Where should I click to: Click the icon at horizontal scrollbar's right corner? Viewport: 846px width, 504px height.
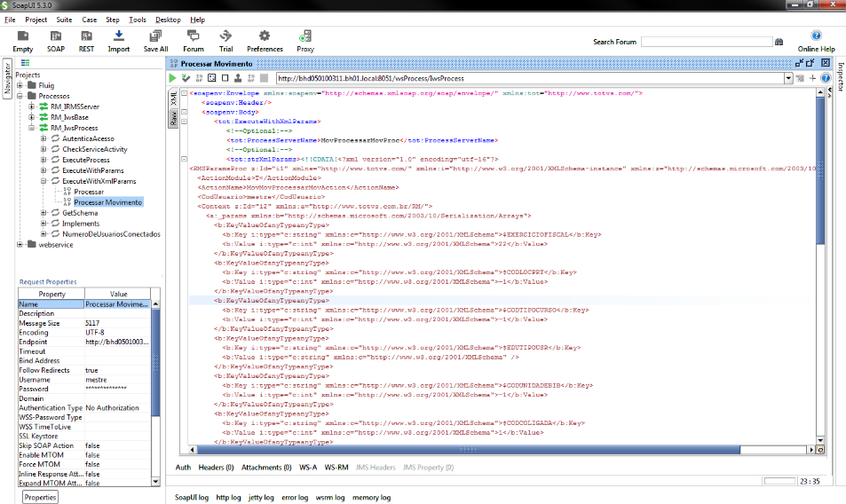coord(820,450)
